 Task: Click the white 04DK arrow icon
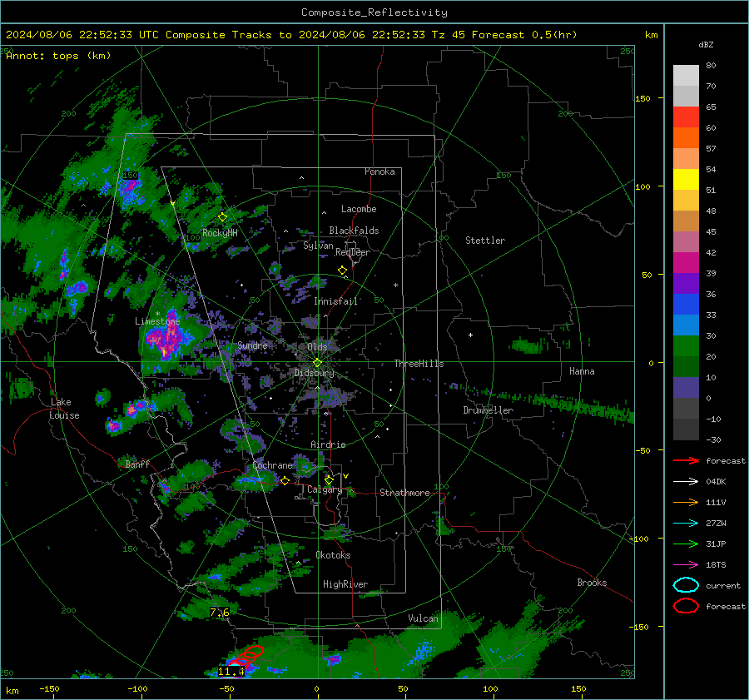point(686,481)
